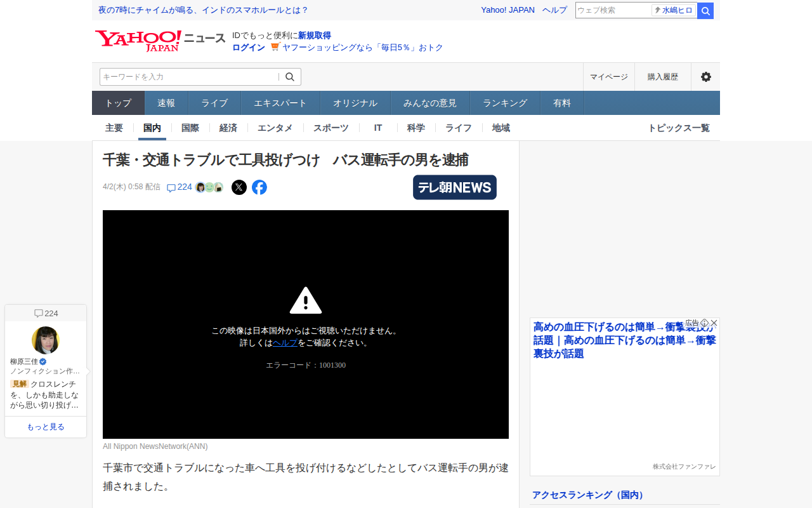Select the 科学 category

click(x=416, y=128)
